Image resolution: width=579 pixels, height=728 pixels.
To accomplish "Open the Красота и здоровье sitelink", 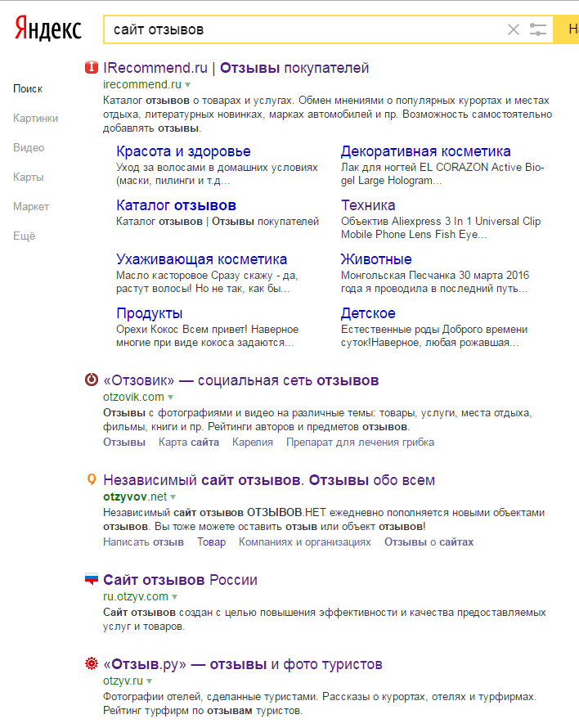I will pyautogui.click(x=183, y=151).
